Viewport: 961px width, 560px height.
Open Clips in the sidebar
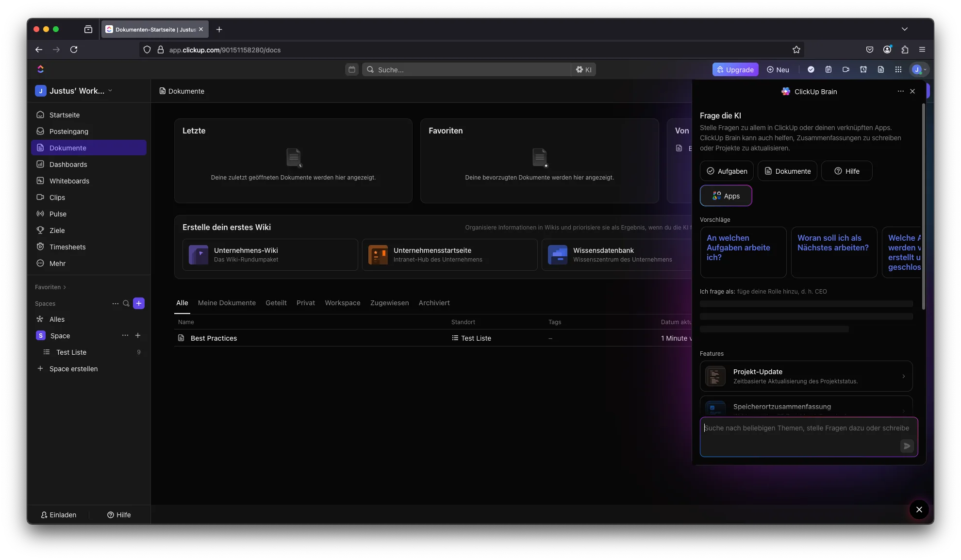click(89, 198)
